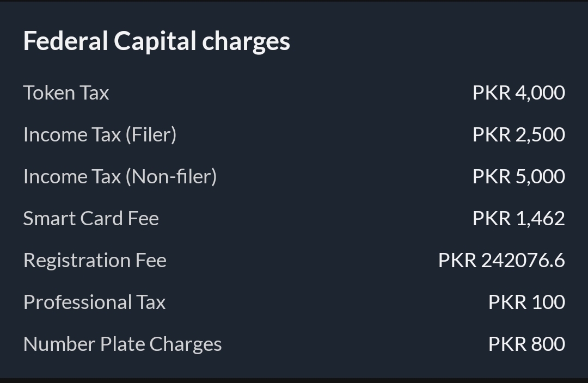Viewport: 588px width, 383px height.
Task: Click the Federal Capital charges heading
Action: (x=156, y=41)
